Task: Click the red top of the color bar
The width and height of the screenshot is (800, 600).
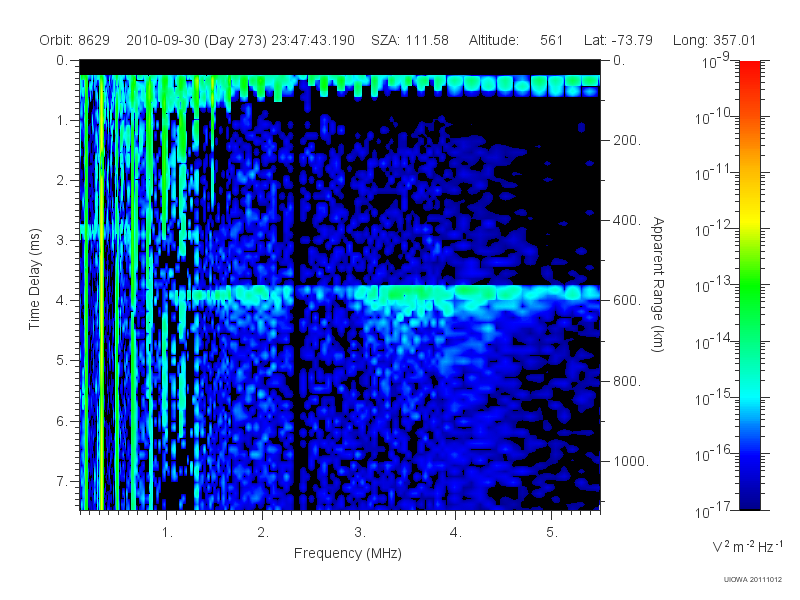Action: pyautogui.click(x=749, y=69)
